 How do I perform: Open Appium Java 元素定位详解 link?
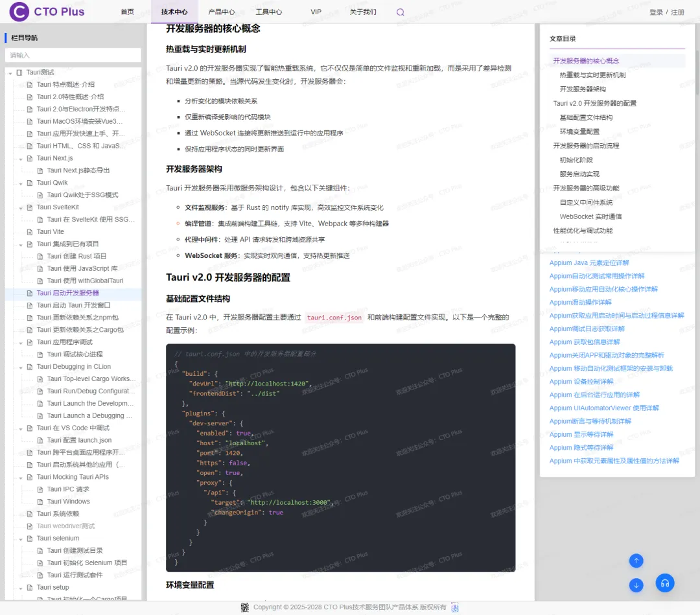(x=589, y=263)
